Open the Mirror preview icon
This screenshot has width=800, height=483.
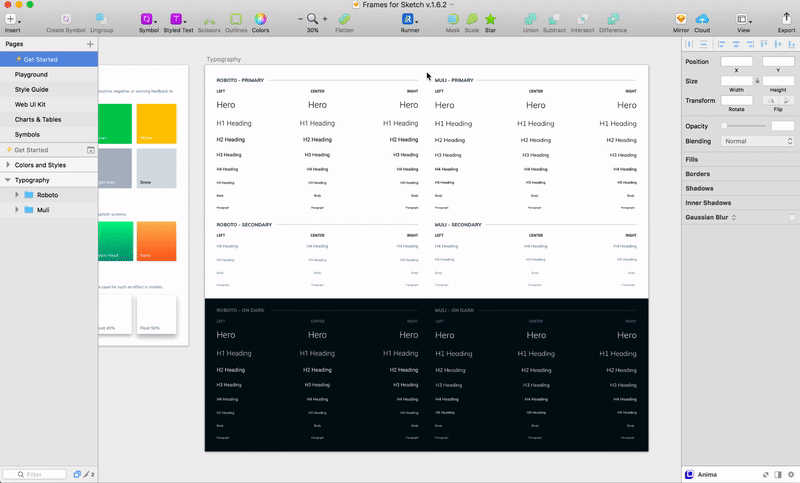pos(681,19)
